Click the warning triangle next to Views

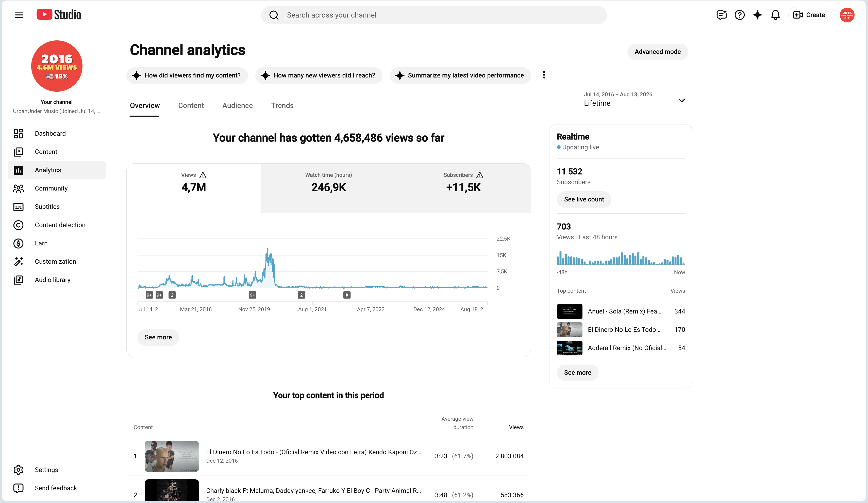(x=203, y=175)
